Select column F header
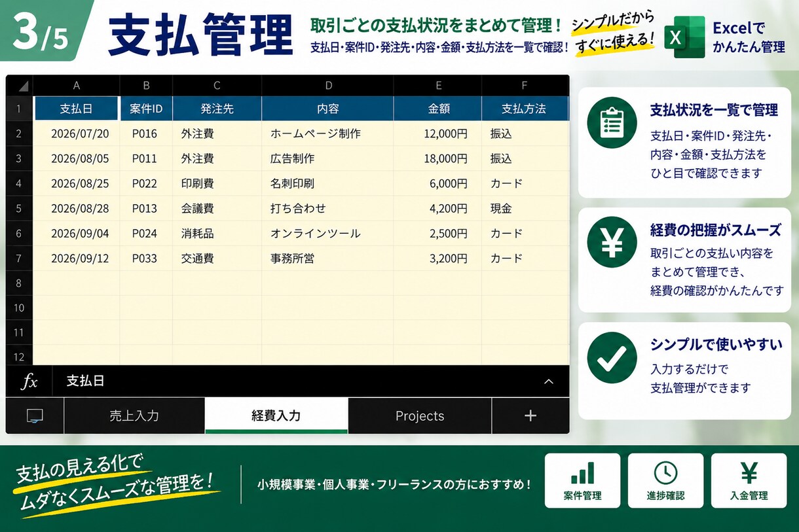 [x=525, y=86]
